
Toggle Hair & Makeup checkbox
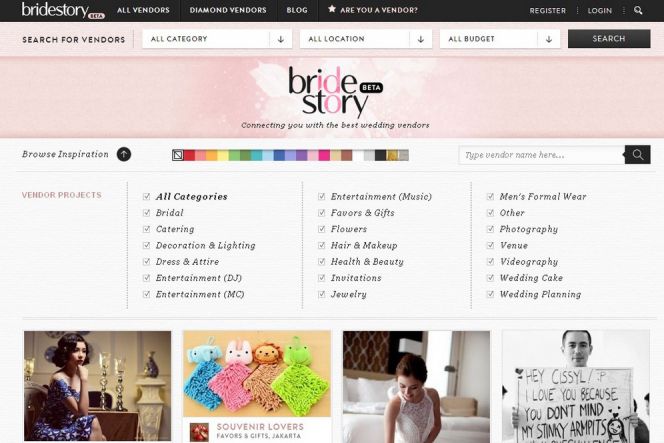[321, 245]
